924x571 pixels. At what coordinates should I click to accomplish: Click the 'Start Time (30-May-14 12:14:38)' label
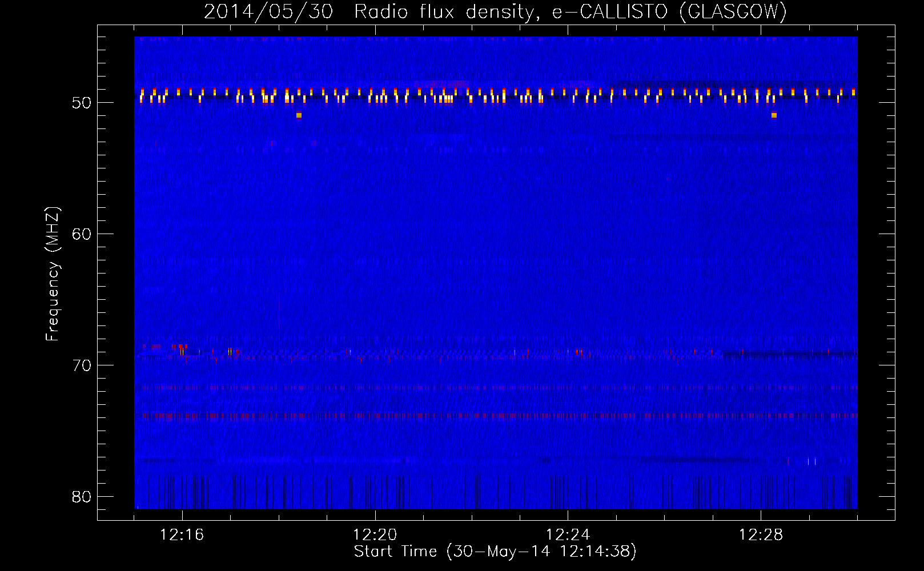point(495,552)
